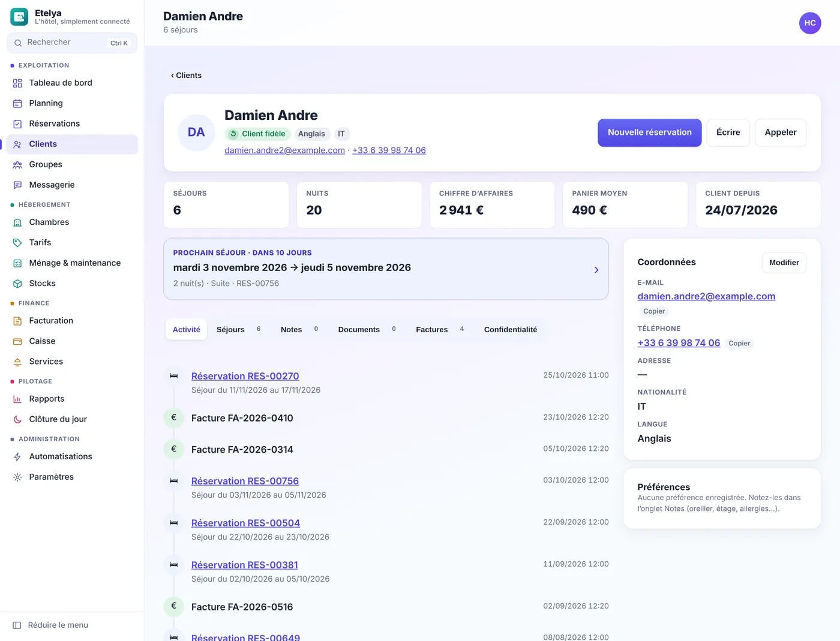Click the Stocks box icon

pyautogui.click(x=17, y=284)
